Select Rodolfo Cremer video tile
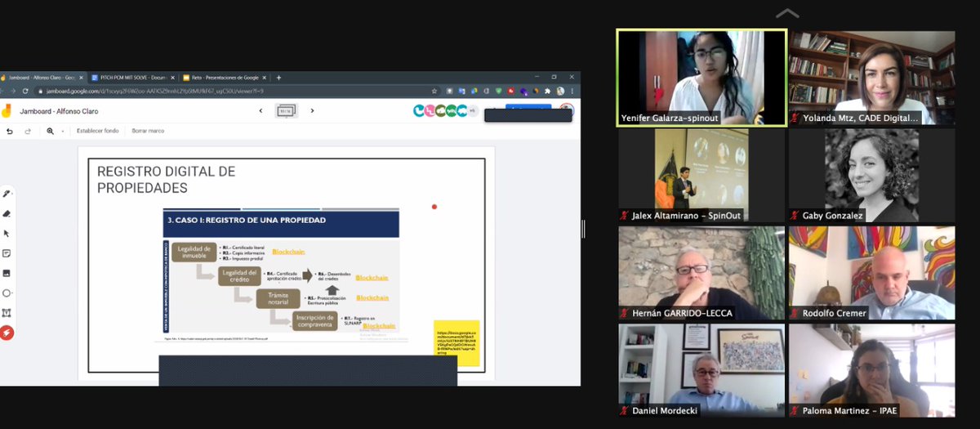This screenshot has width=980, height=429. click(871, 273)
